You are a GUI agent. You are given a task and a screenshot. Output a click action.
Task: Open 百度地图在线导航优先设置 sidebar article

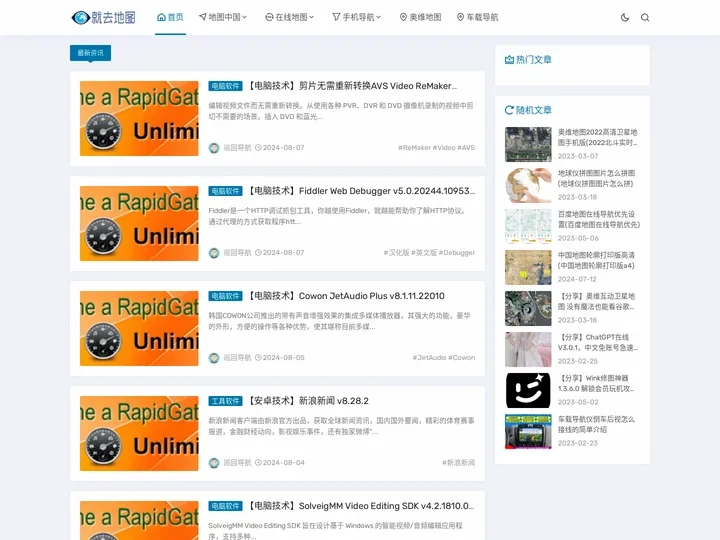coord(599,219)
